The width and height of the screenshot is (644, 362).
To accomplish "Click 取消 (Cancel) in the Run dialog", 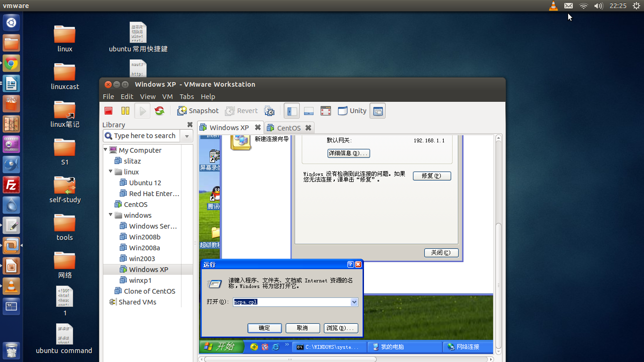I will (303, 328).
